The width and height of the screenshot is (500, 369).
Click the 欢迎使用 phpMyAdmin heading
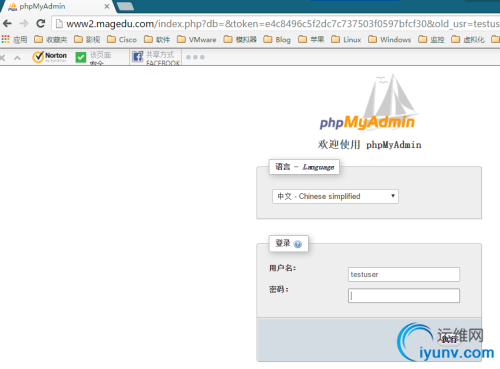pos(369,145)
